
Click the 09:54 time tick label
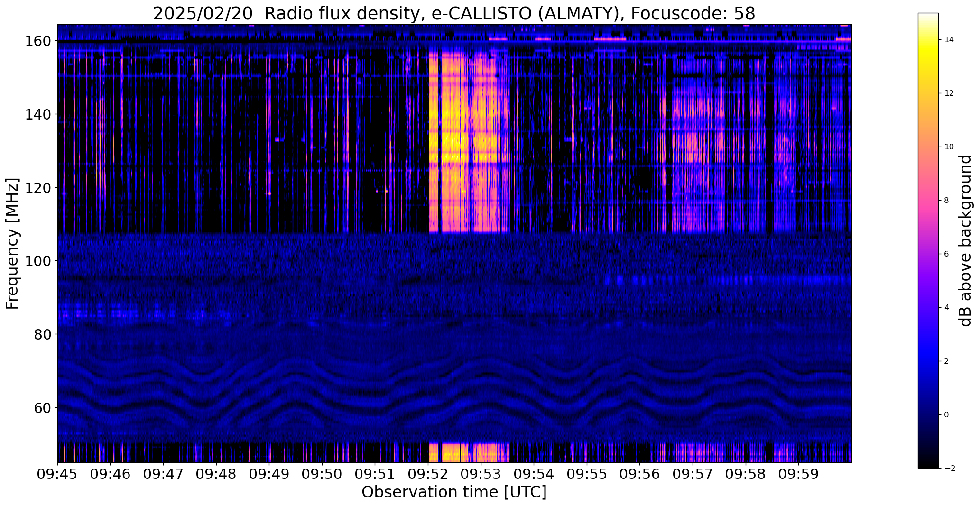click(534, 474)
